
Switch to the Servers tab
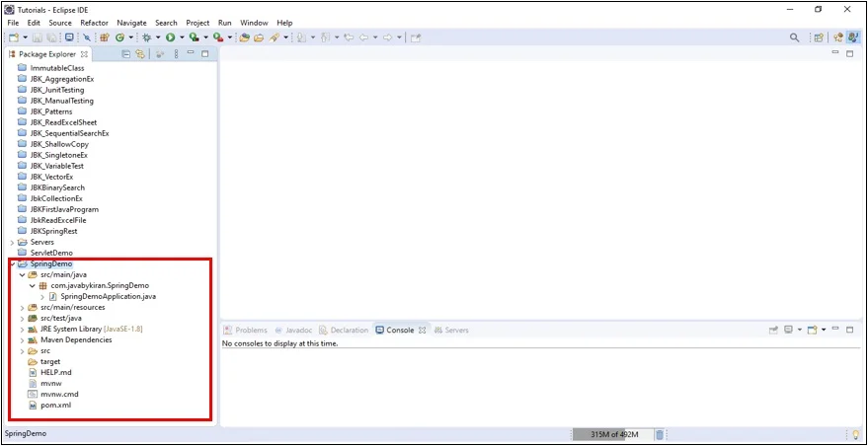click(451, 330)
